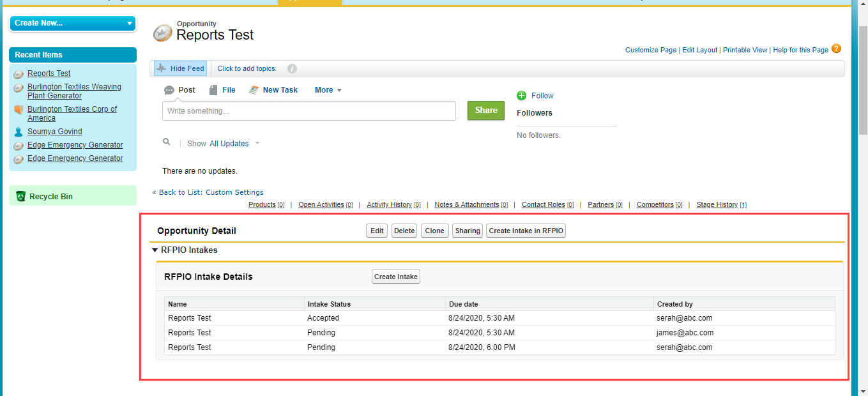Viewport: 868px width, 396px height.
Task: Open Edit Layout link
Action: (700, 50)
